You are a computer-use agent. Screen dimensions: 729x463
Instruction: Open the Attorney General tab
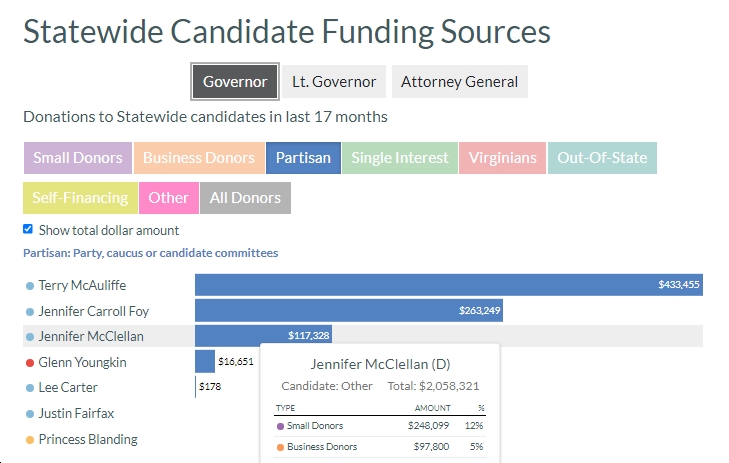[x=459, y=82]
